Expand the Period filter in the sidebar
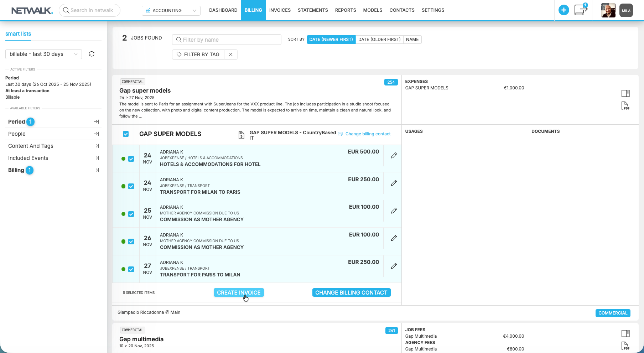Image resolution: width=644 pixels, height=353 pixels. (96, 121)
